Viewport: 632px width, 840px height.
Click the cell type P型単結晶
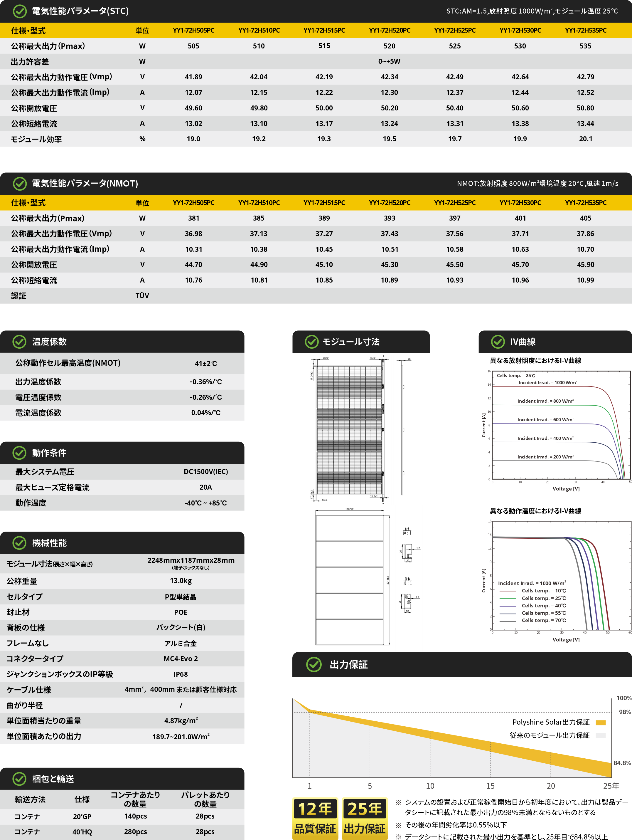pos(181,597)
